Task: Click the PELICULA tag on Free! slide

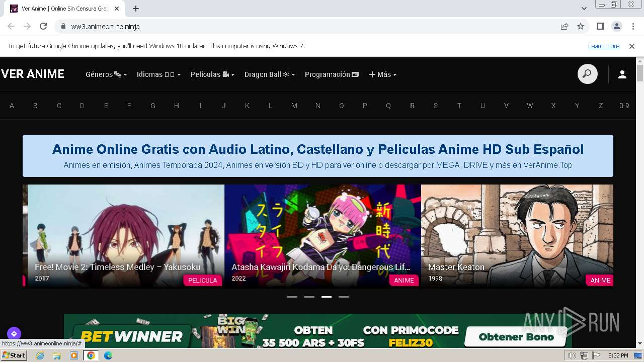Action: [203, 280]
